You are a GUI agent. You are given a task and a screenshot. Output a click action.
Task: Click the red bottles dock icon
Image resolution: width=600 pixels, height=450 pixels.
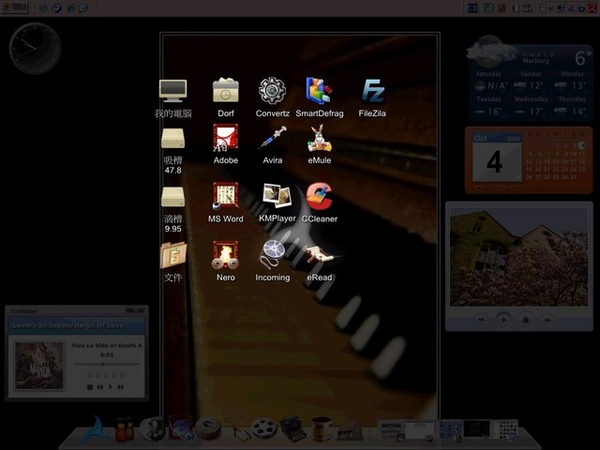coord(124,429)
